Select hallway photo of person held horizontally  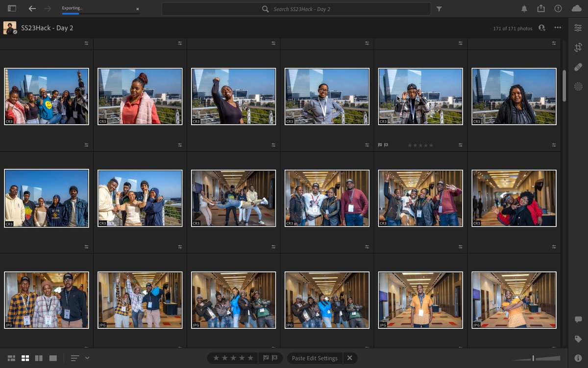[234, 198]
